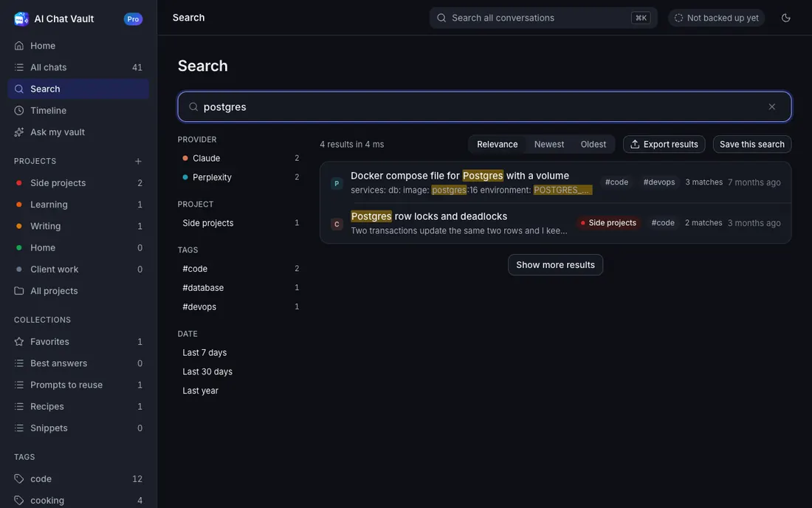Toggle dark mode with moon icon
The image size is (812, 508).
tap(785, 18)
